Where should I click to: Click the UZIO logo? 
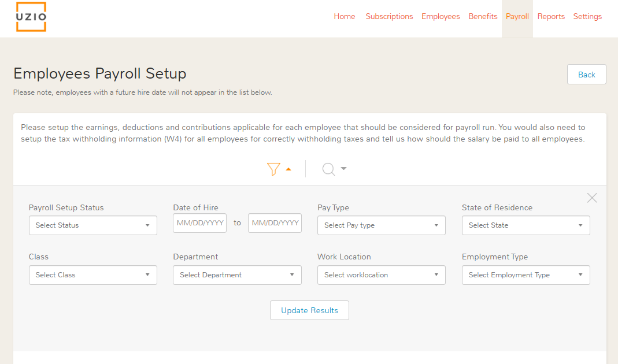click(x=31, y=17)
